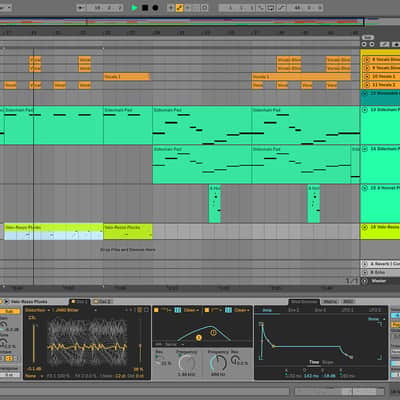400x400 pixels.
Task: Select the Env 2 tab
Action: tap(294, 310)
